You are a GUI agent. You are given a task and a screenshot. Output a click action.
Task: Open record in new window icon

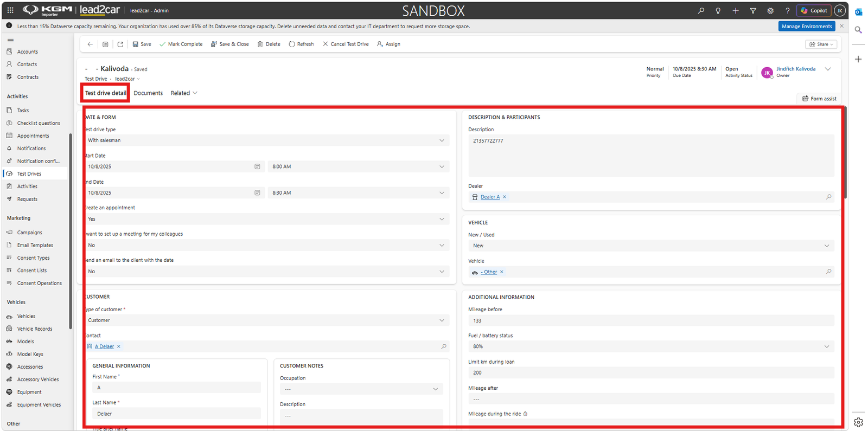120,44
